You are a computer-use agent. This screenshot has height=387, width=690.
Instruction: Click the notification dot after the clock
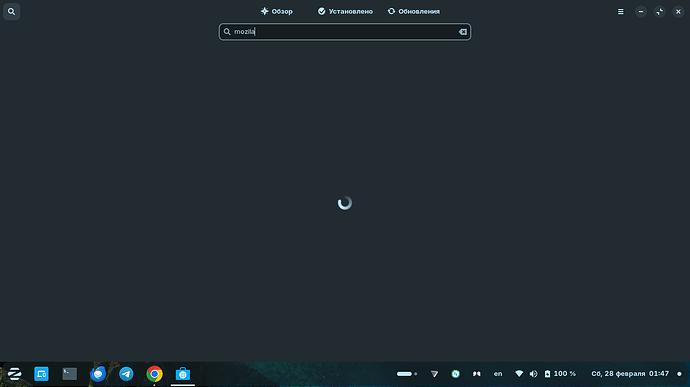(679, 374)
